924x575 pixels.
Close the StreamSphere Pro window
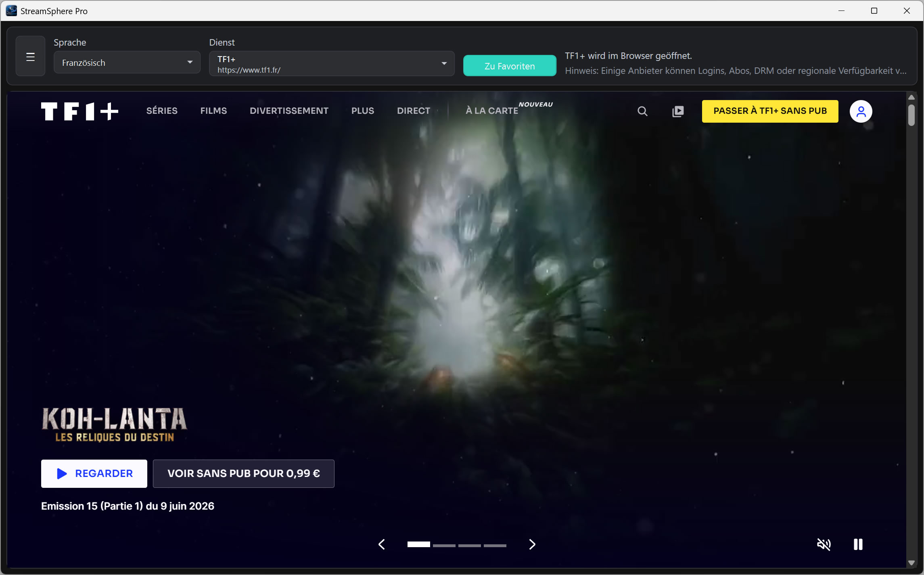(x=907, y=11)
